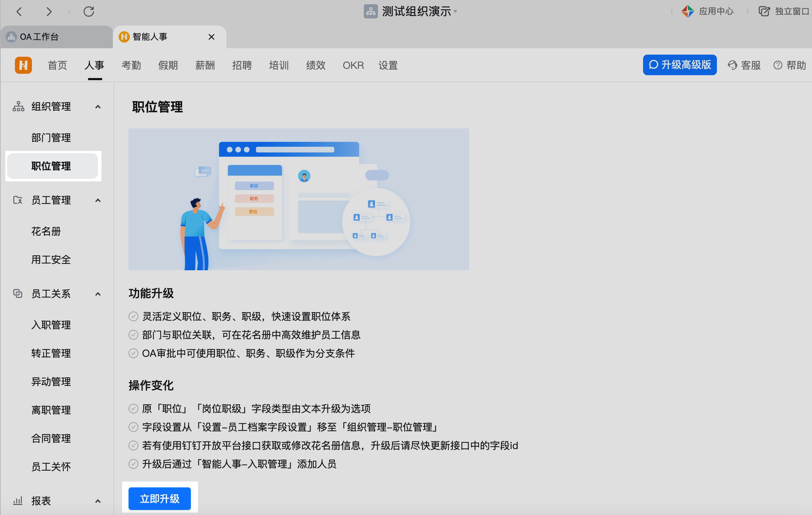Collapse the 员工关系 section chevron
The width and height of the screenshot is (812, 515).
[98, 294]
